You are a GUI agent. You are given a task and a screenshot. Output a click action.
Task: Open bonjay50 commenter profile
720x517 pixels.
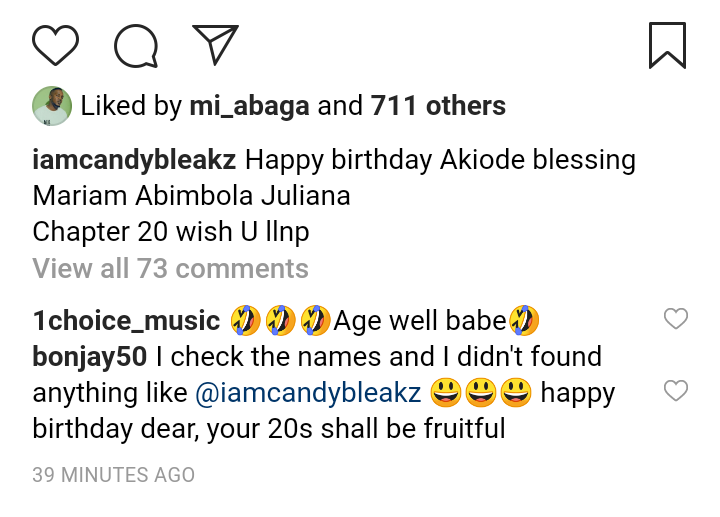coord(90,357)
